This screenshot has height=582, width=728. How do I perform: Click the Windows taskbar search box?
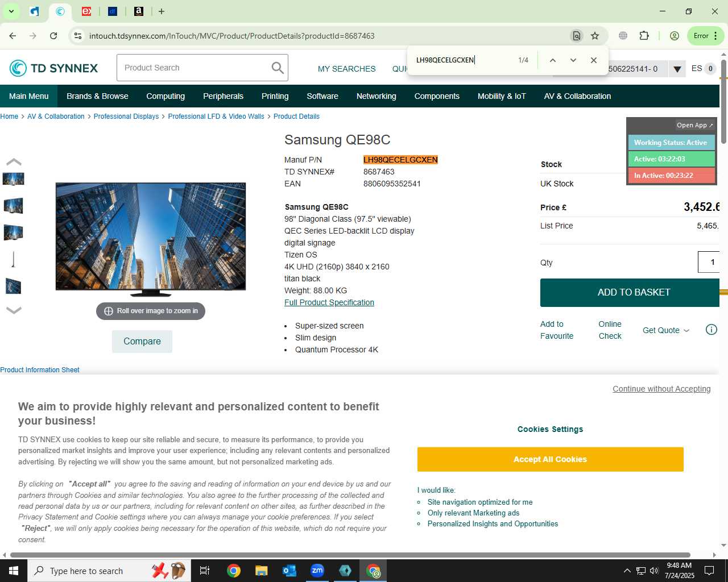[108, 571]
